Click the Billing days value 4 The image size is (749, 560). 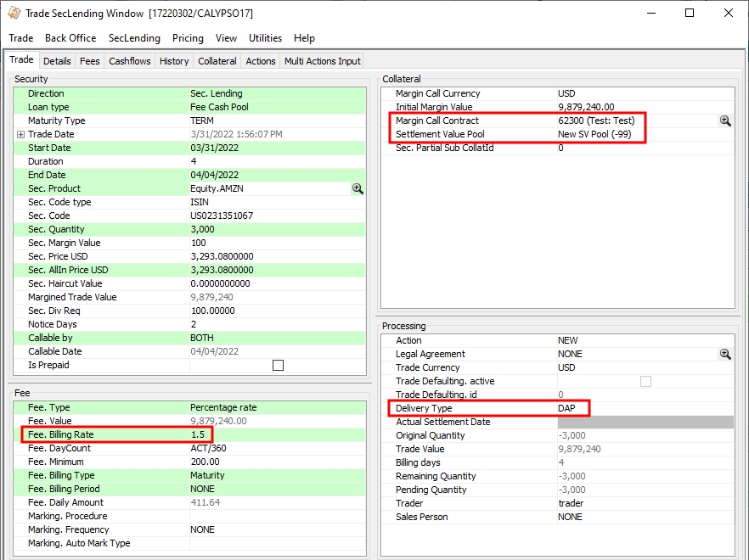561,462
